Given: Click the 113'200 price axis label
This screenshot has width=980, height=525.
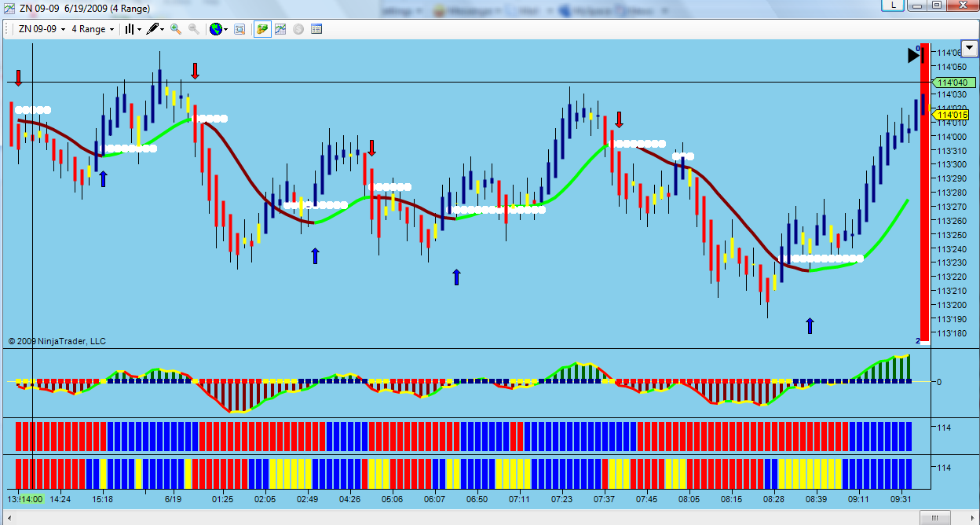Looking at the screenshot, I should click(x=952, y=305).
